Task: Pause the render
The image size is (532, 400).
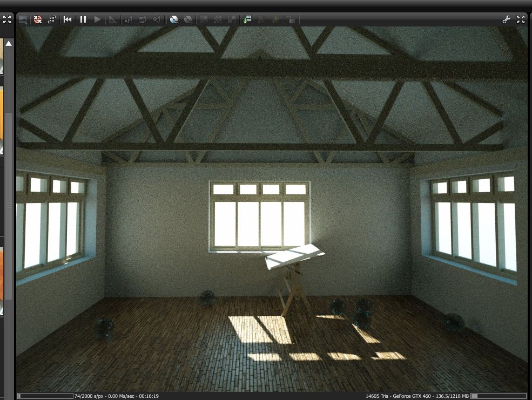Action: pyautogui.click(x=83, y=19)
